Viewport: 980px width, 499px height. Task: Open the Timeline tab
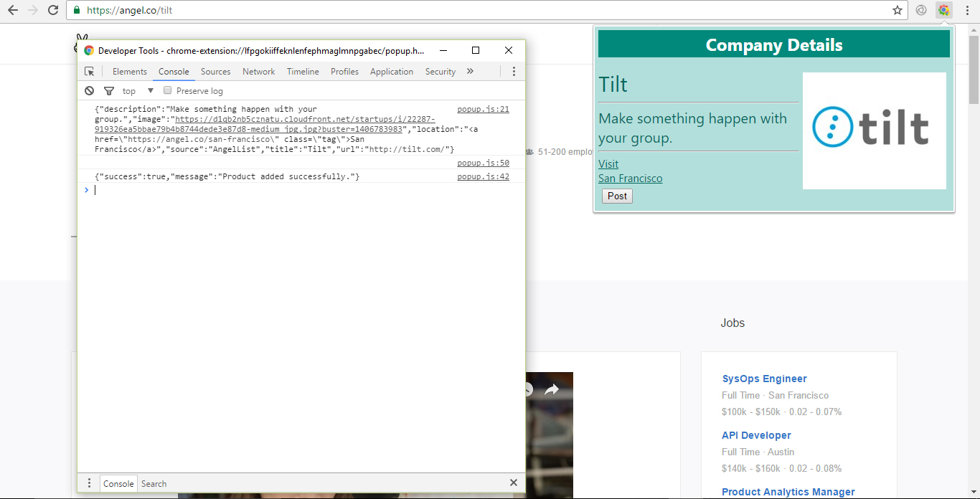[303, 72]
